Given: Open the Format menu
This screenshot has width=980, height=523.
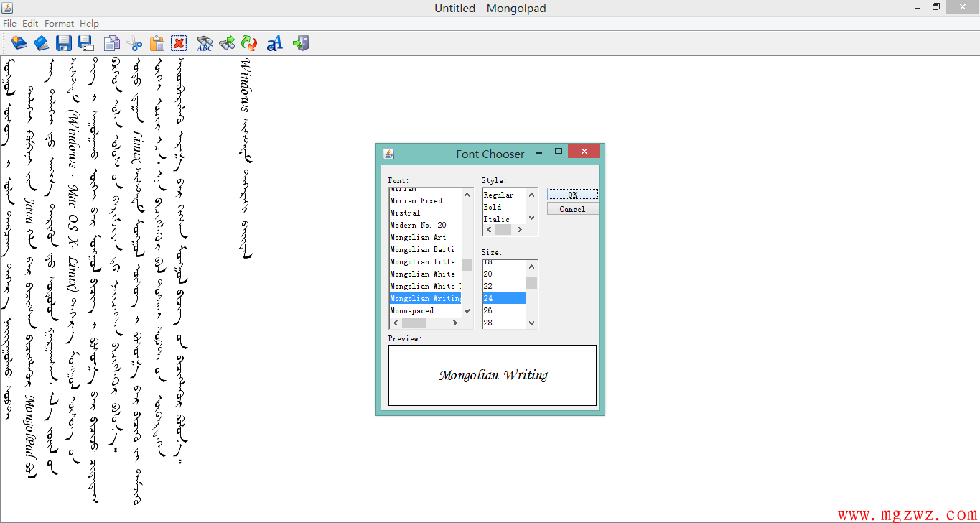Looking at the screenshot, I should click(x=60, y=24).
